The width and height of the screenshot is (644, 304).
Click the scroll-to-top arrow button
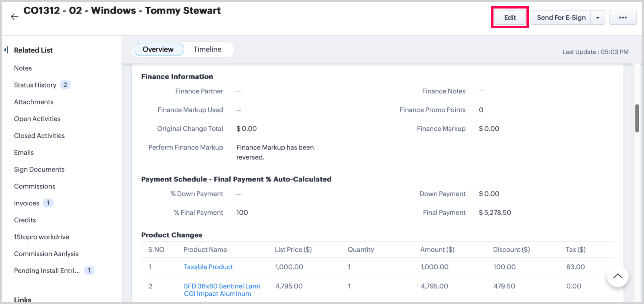[617, 276]
